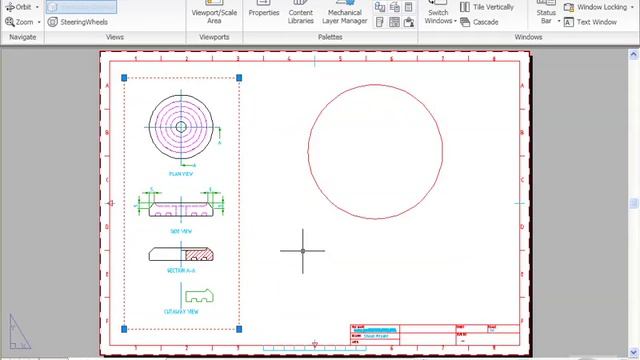This screenshot has width=640, height=360.
Task: Click the top-middle small icon in Palettes panel
Action: point(395,7)
